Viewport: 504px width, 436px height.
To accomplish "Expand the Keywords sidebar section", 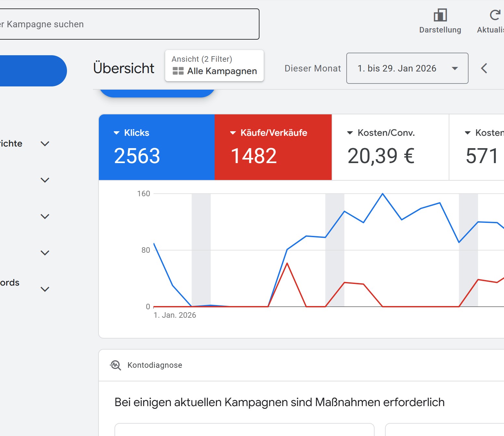I will [45, 289].
